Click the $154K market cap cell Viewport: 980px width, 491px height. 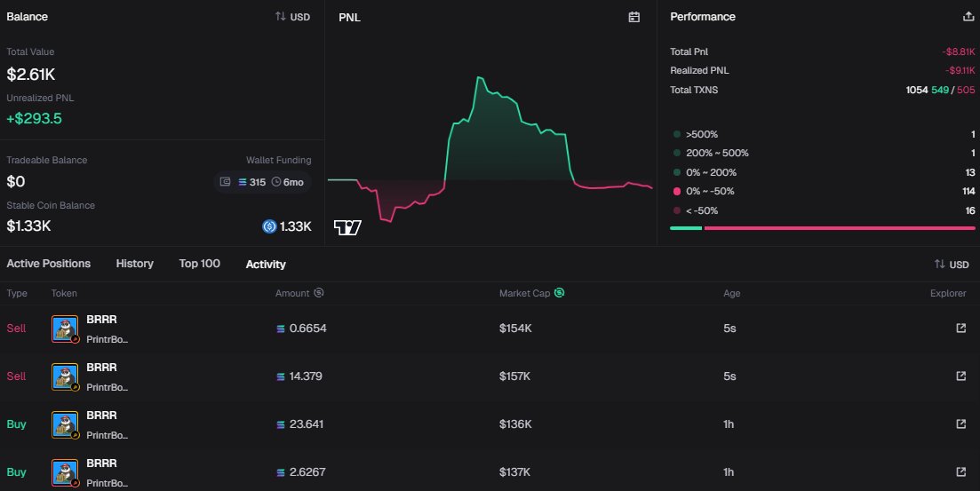[x=515, y=328]
